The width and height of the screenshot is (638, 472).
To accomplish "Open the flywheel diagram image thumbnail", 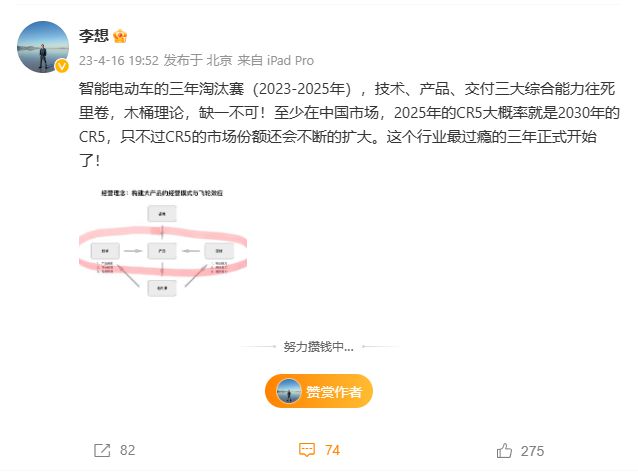I will click(x=163, y=243).
